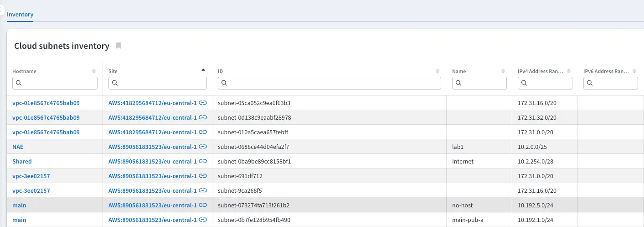
Task: Click the bookmark icon beside Cloud subnets inventory
Action: [x=118, y=46]
